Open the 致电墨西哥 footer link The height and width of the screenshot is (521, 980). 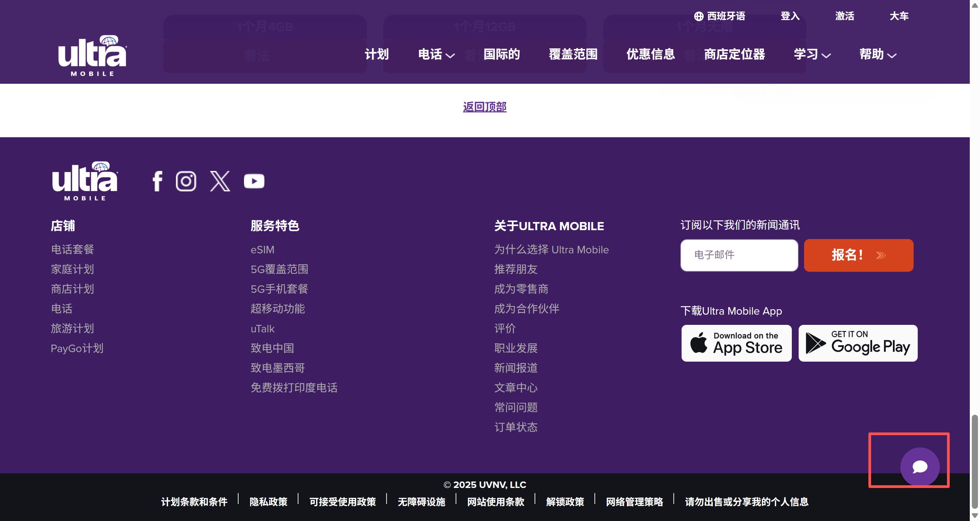(x=278, y=368)
